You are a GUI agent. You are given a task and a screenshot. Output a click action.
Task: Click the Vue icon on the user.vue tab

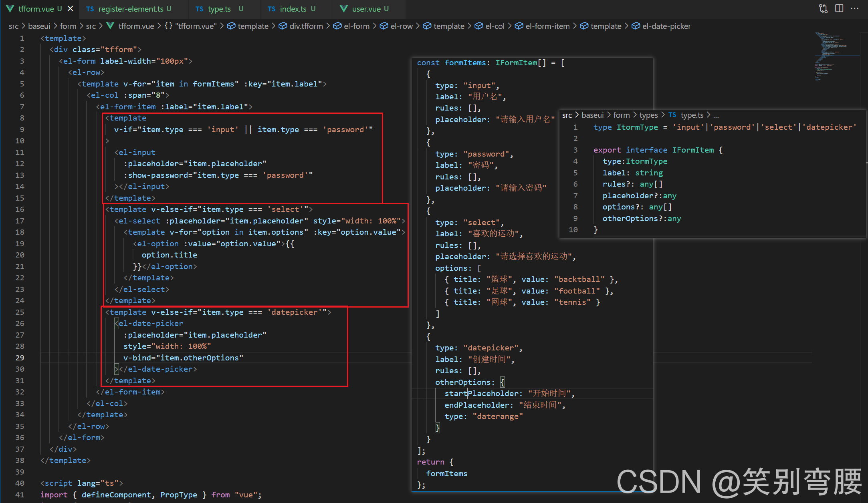pos(343,9)
